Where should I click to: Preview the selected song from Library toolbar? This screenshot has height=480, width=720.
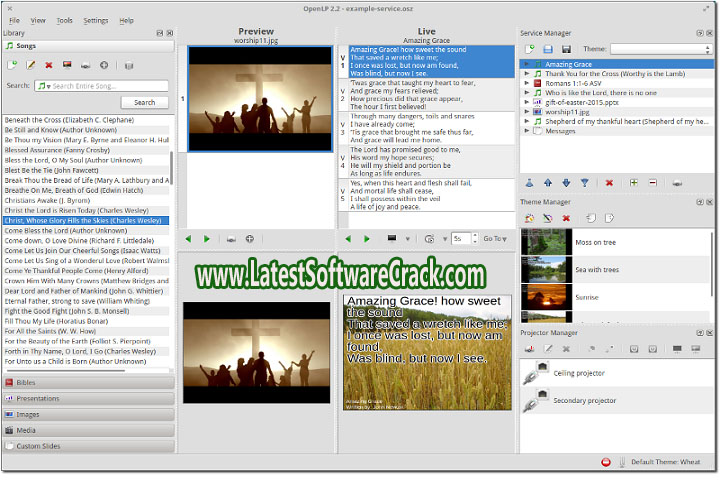67,65
